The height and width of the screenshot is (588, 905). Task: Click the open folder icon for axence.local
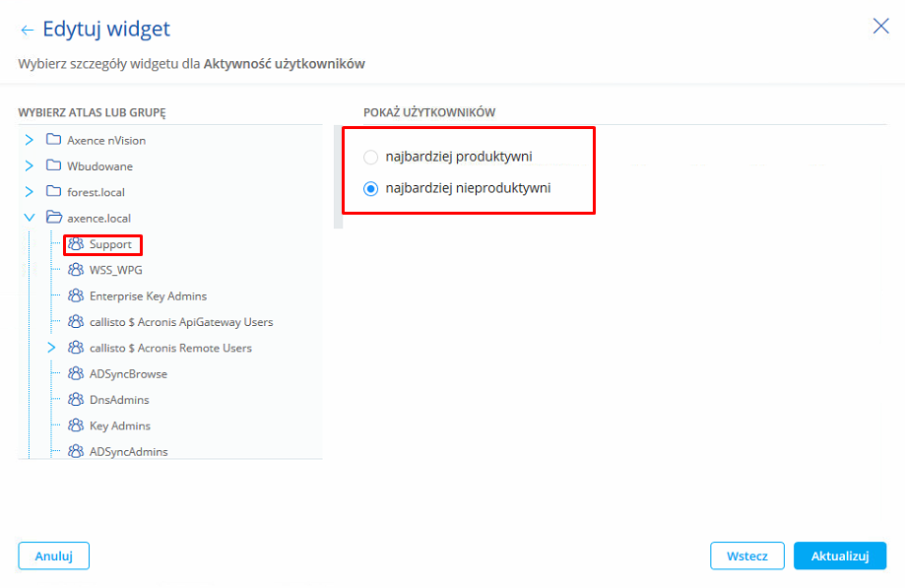[x=54, y=218]
